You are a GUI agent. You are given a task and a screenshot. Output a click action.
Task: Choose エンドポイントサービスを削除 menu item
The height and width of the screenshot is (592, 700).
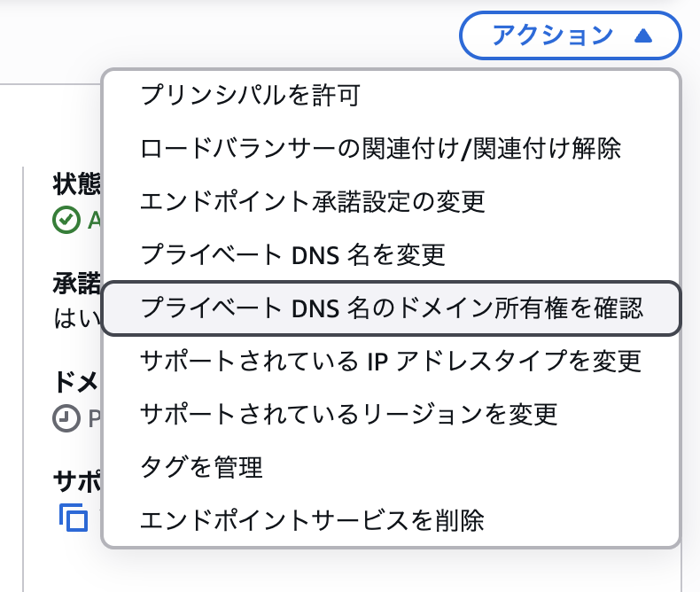pyautogui.click(x=391, y=520)
